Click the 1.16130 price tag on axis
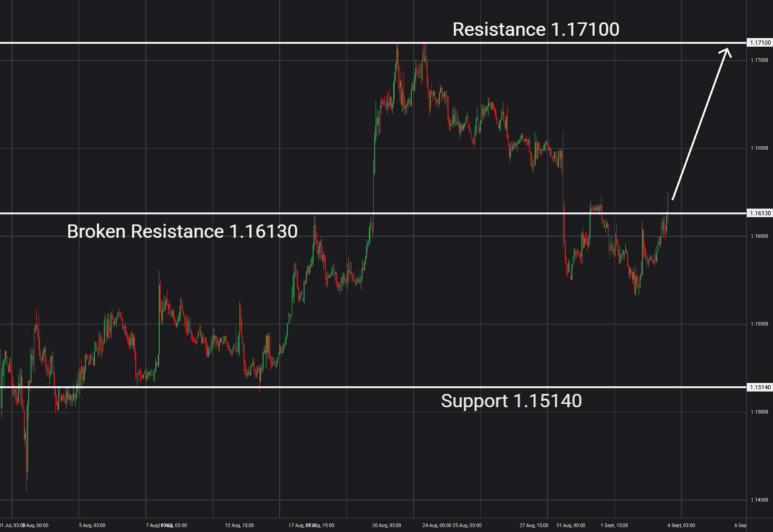 pyautogui.click(x=760, y=213)
